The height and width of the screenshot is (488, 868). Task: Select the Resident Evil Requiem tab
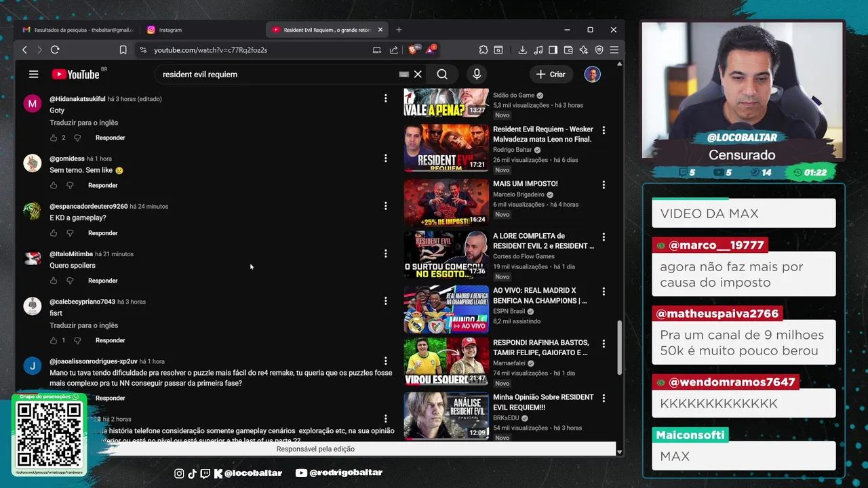[325, 30]
